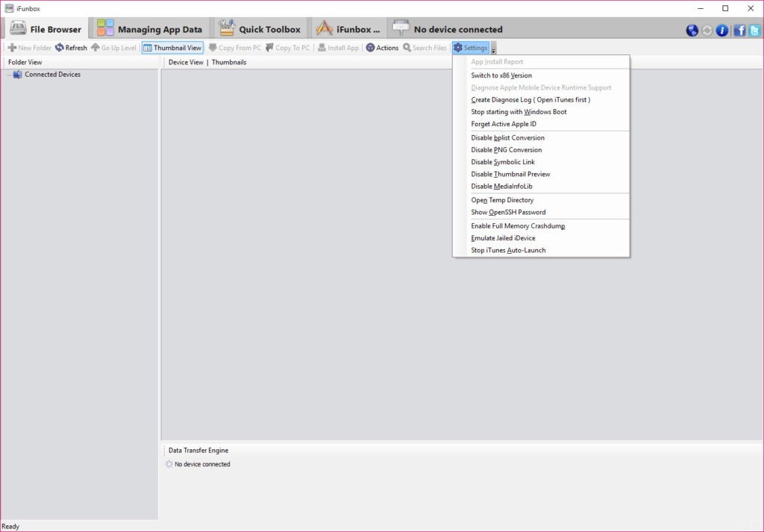Open the iFunbox App Store tab
Viewport: 764px width, 532px height.
[x=348, y=29]
